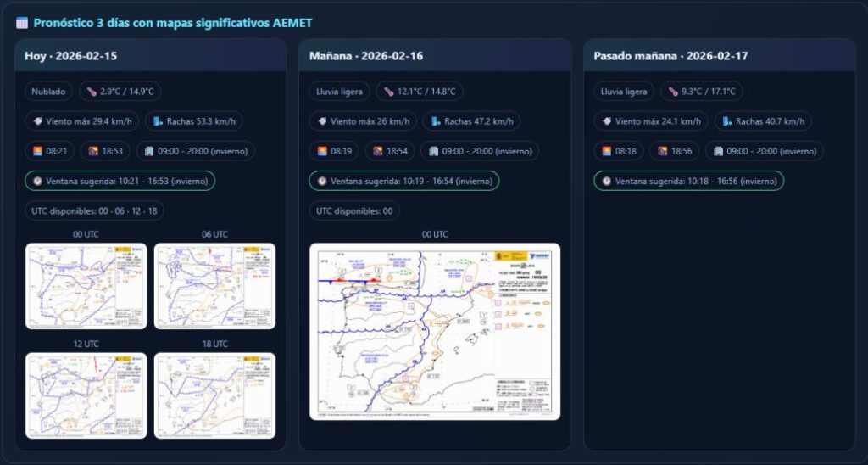The height and width of the screenshot is (465, 868).
Task: Click sunset icon next to 18:53
Action: tap(93, 151)
